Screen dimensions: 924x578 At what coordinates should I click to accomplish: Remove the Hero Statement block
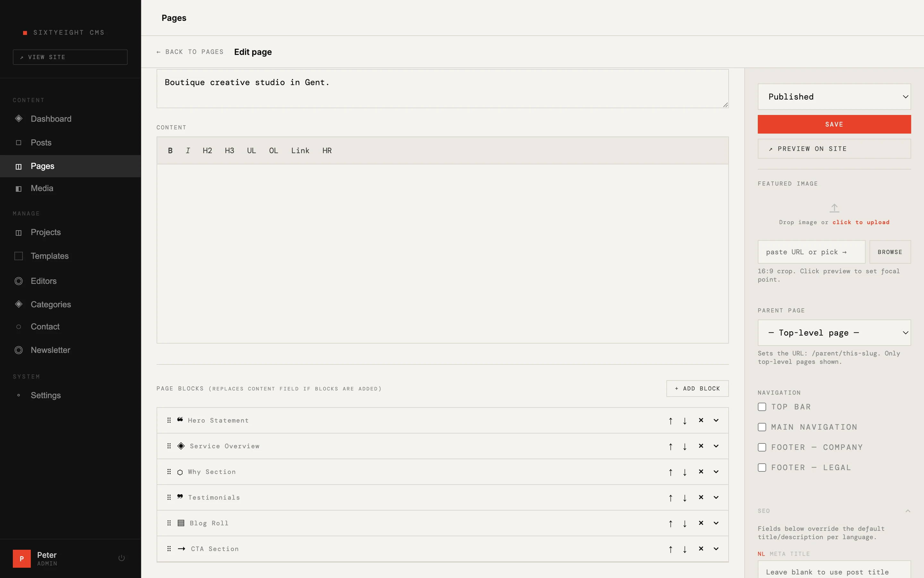(701, 420)
